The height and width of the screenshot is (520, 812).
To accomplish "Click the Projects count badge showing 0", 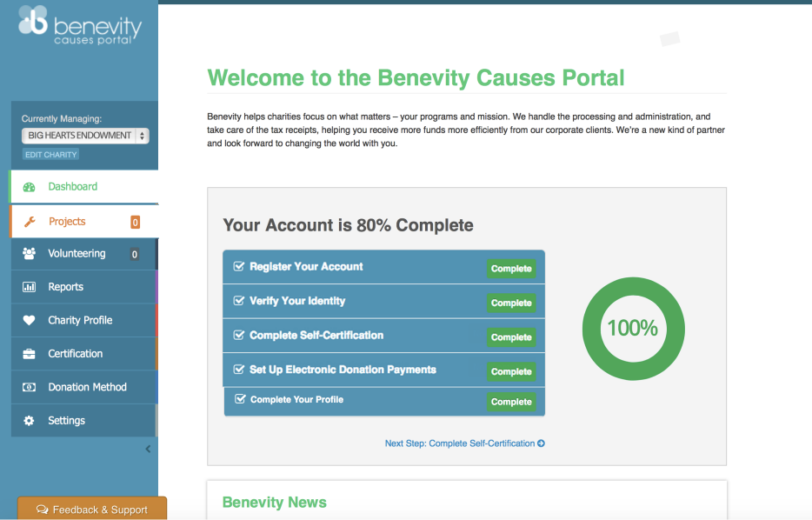I will tap(135, 222).
